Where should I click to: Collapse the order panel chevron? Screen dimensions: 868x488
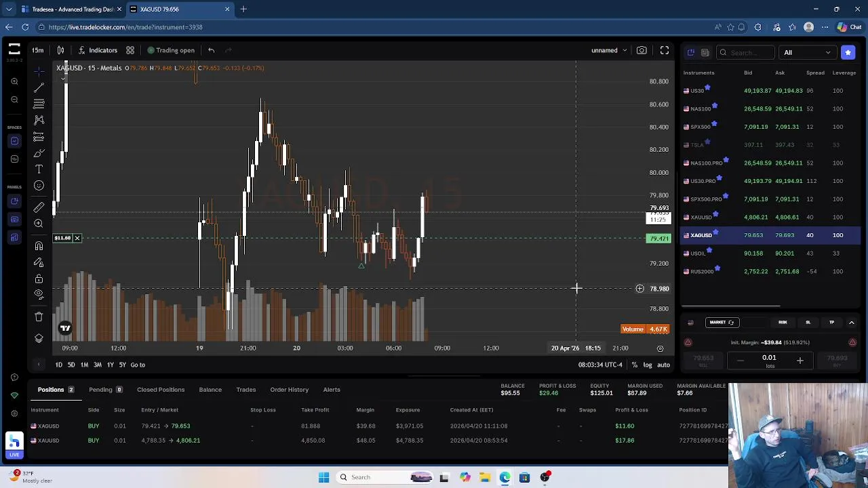[852, 323]
